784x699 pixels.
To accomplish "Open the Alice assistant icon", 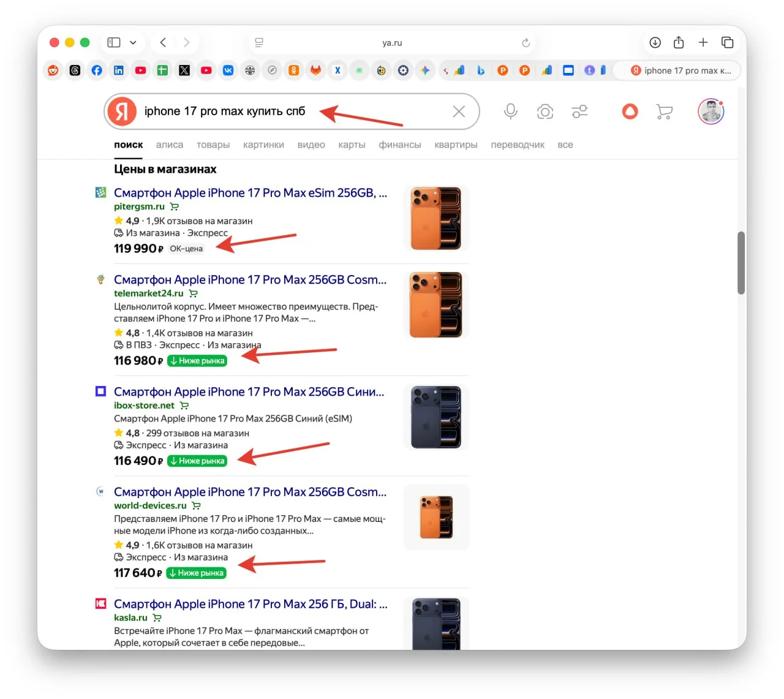I will (630, 111).
